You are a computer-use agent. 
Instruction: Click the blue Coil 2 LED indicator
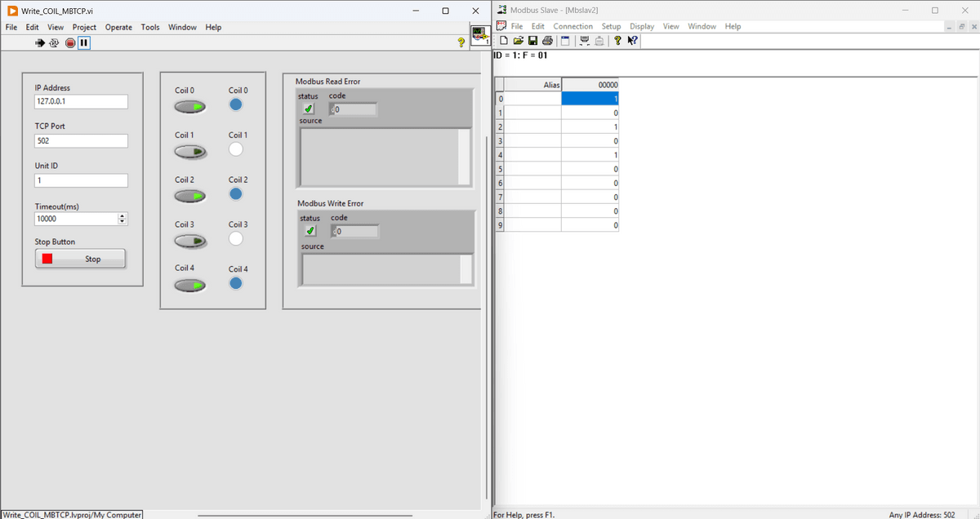click(236, 193)
